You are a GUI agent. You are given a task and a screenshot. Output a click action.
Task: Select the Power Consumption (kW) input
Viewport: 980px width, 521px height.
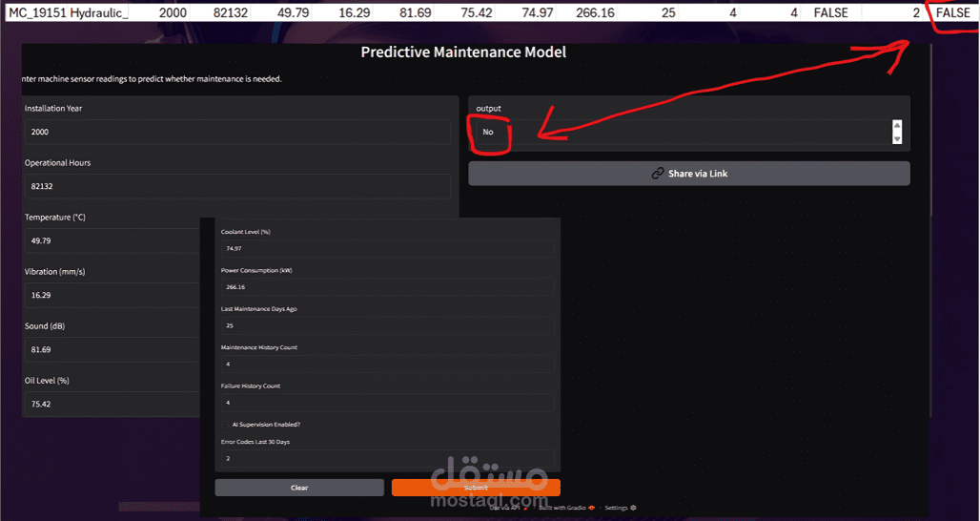[x=387, y=287]
